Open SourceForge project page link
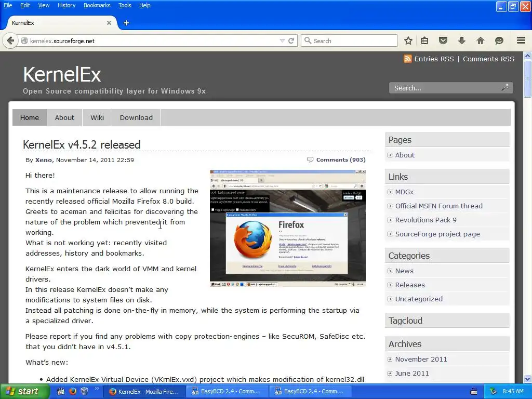Image resolution: width=532 pixels, height=399 pixels. point(437,234)
